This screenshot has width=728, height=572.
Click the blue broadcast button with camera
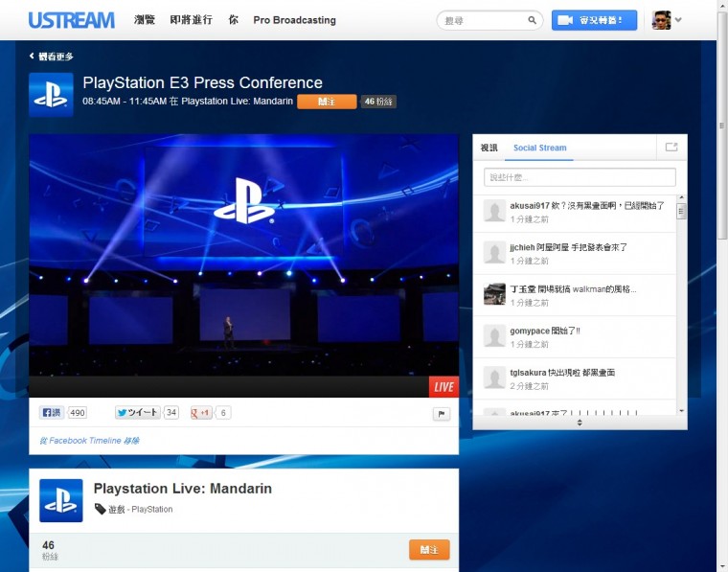594,20
